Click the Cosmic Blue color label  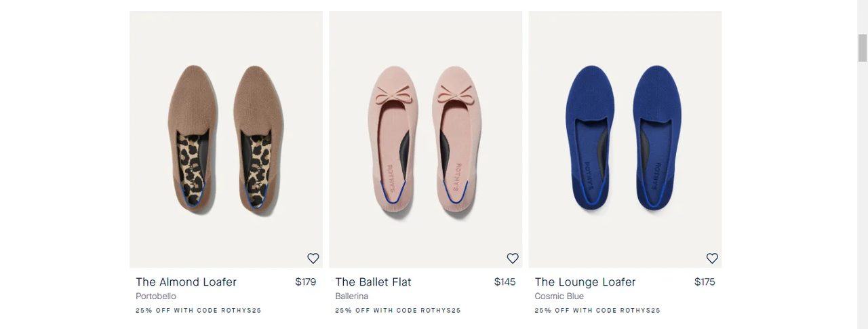[559, 296]
